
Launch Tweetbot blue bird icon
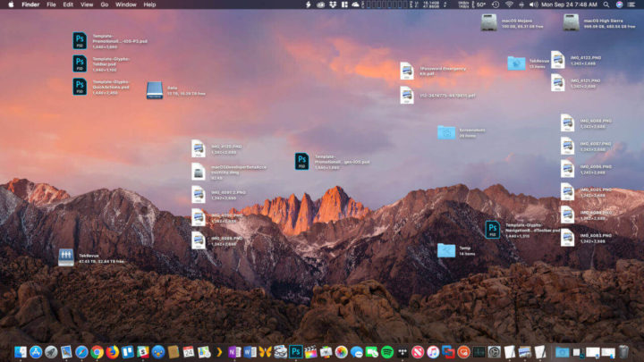coord(158,352)
